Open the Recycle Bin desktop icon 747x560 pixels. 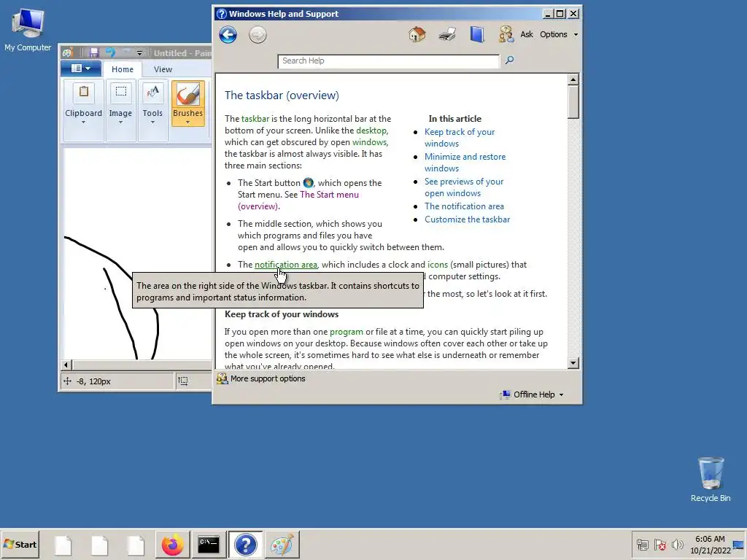tap(711, 479)
